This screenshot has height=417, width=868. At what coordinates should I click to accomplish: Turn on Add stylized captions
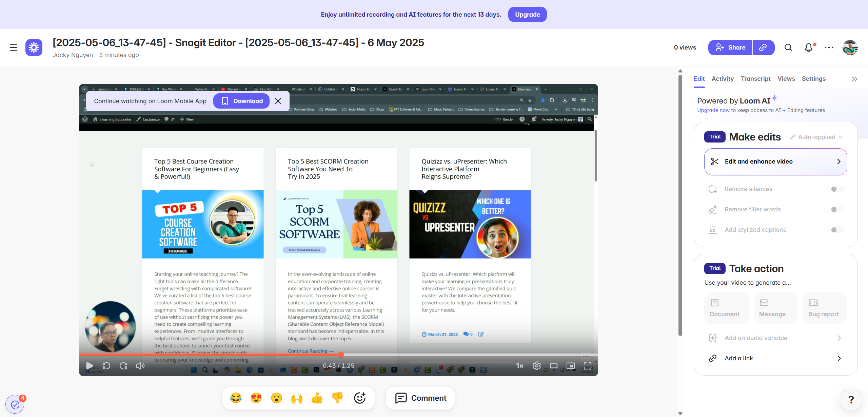[x=837, y=230]
